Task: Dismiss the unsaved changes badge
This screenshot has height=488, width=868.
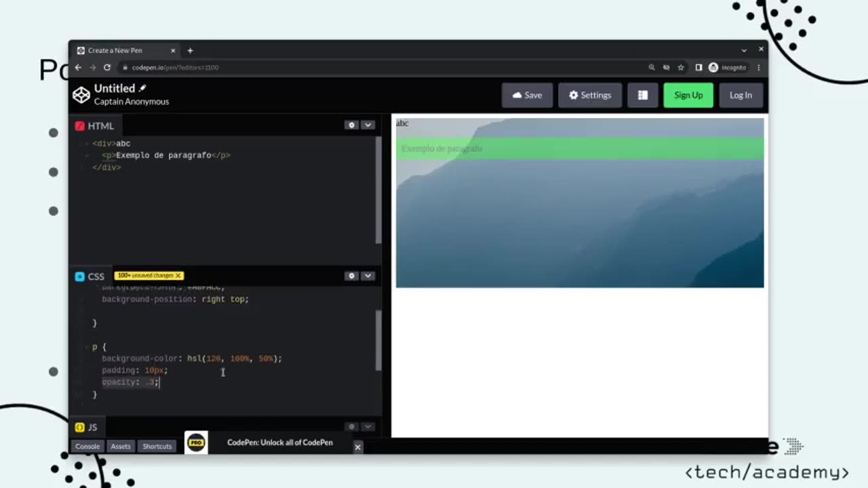Action: 178,276
